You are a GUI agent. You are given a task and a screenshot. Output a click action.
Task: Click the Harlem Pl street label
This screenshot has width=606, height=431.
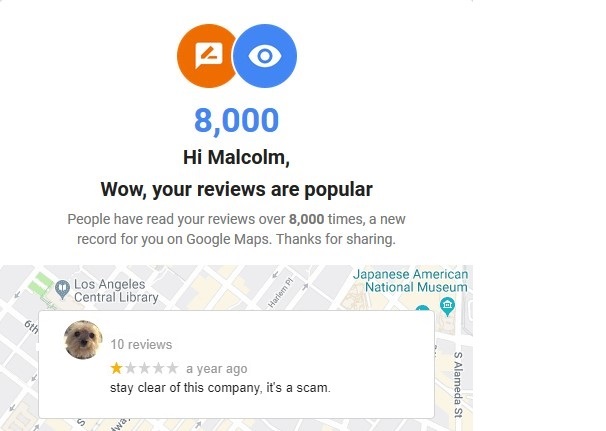click(x=282, y=292)
